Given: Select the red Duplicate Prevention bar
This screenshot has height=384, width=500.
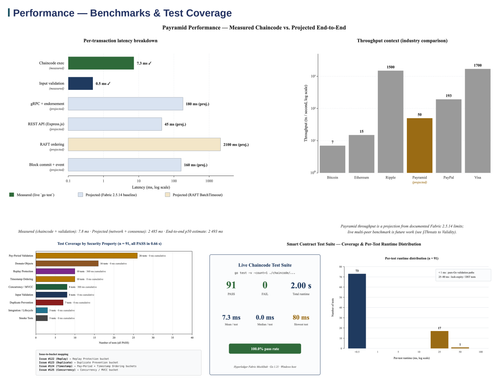Looking at the screenshot, I should (x=50, y=303).
